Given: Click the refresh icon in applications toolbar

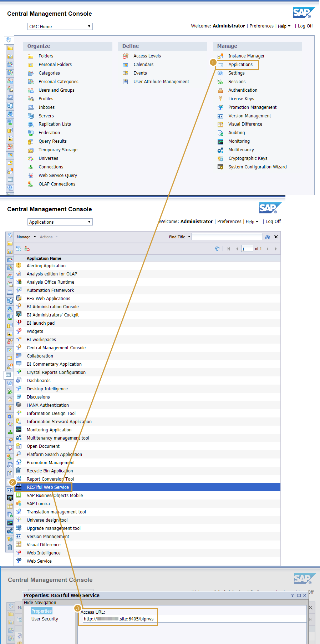Looking at the screenshot, I should pos(217,249).
